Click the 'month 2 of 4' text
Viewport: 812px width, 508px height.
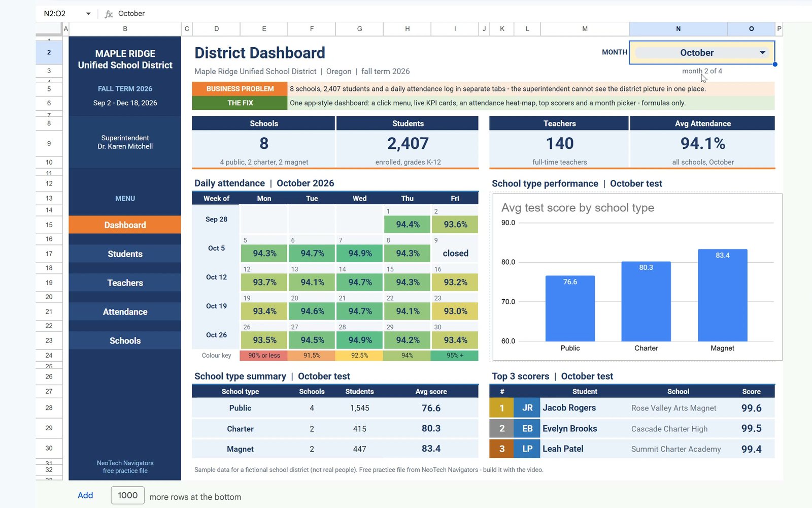coord(702,71)
